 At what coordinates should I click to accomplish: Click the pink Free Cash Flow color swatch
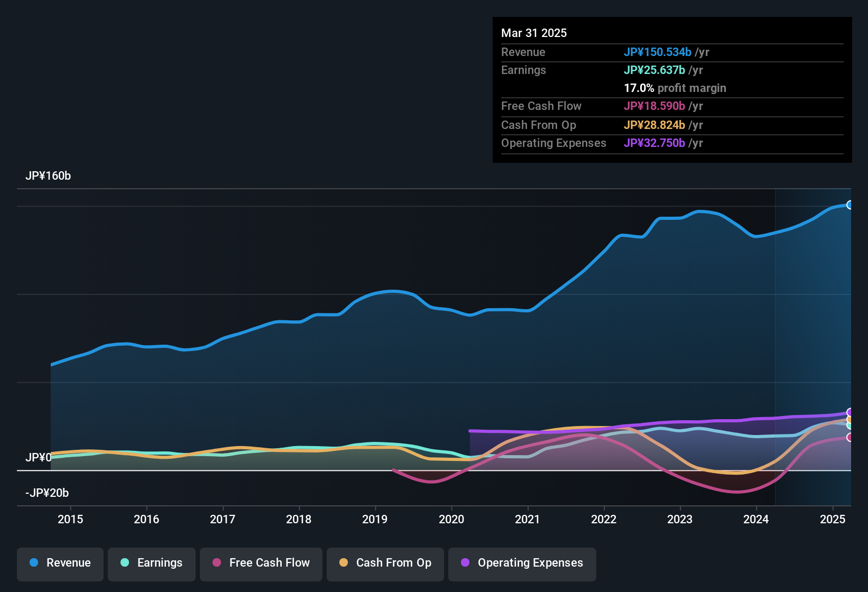(216, 563)
